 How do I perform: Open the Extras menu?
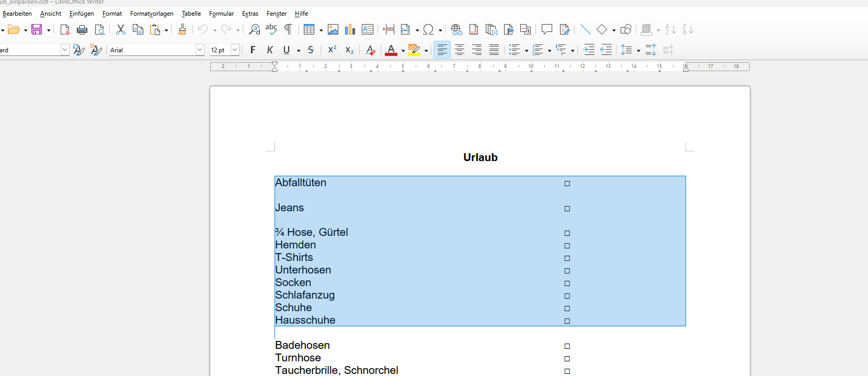pyautogui.click(x=250, y=14)
